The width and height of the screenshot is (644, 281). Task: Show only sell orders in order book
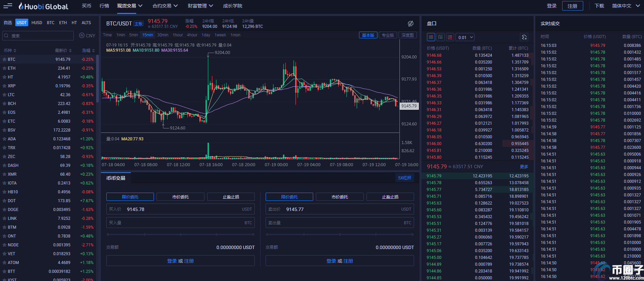coord(450,37)
